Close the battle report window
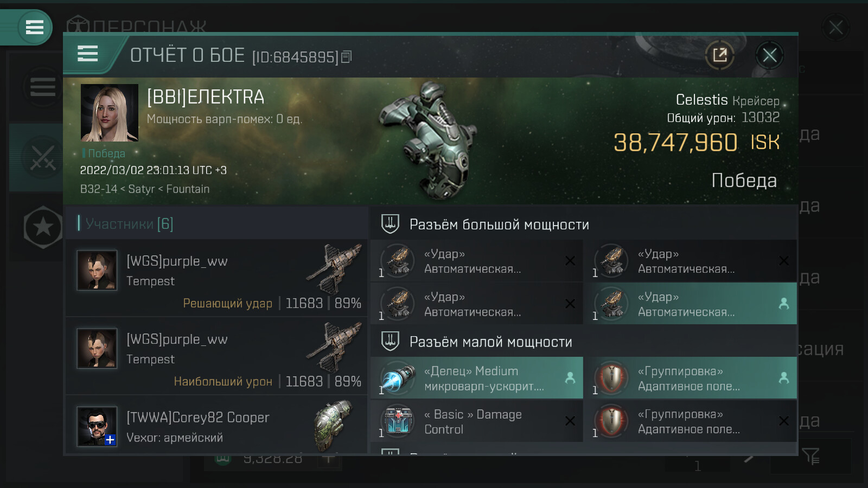Image resolution: width=868 pixels, height=488 pixels. (x=769, y=55)
